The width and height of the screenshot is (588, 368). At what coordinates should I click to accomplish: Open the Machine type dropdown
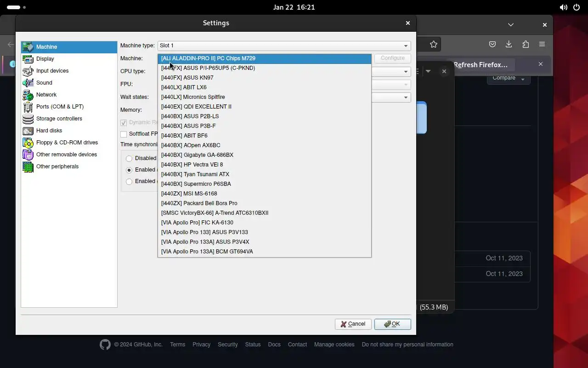[x=284, y=46]
